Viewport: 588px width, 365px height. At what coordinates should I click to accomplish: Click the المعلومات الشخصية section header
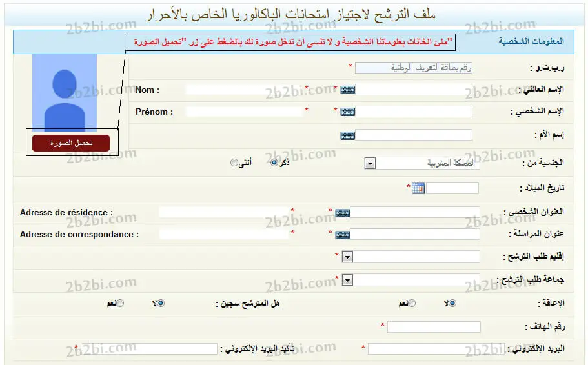[531, 41]
